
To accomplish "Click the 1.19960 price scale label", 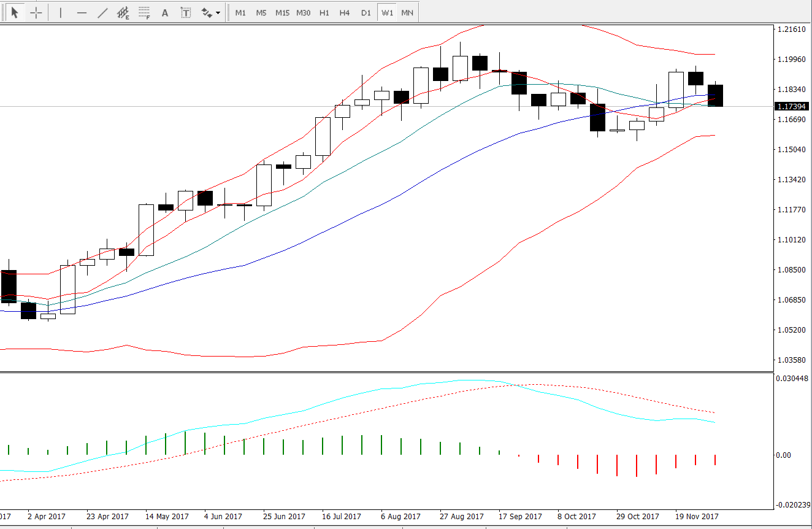I will pos(791,59).
